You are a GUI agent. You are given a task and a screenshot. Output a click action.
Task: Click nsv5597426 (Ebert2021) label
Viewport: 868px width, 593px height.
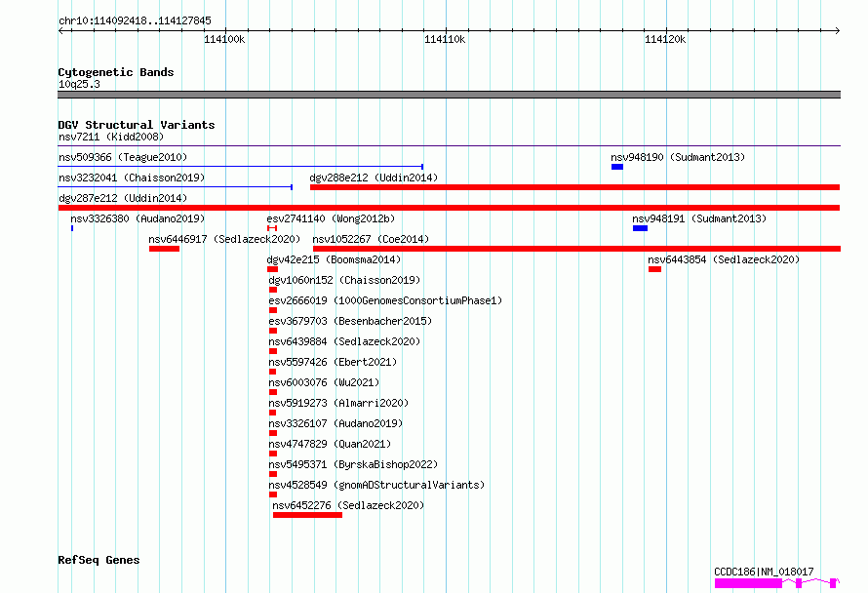point(333,362)
